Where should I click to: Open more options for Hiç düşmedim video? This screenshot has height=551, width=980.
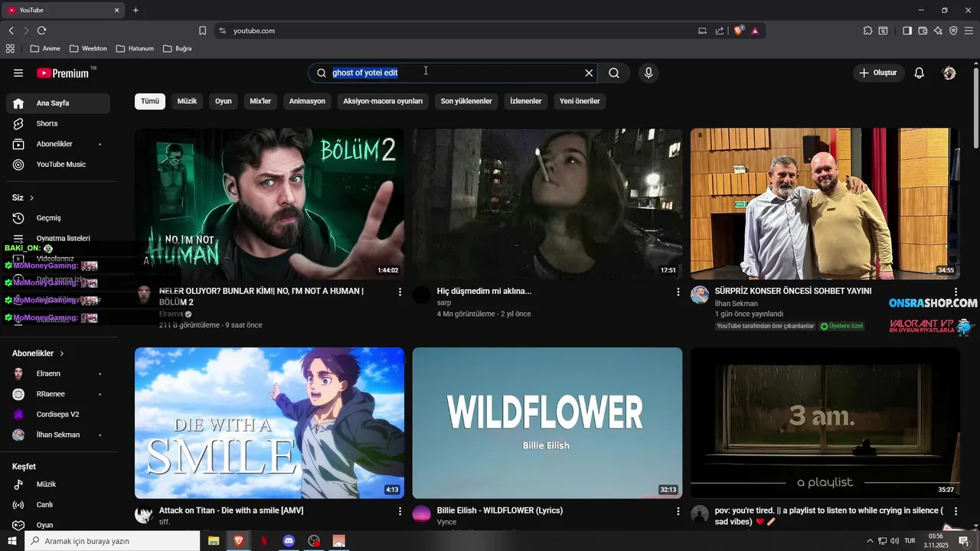point(678,292)
